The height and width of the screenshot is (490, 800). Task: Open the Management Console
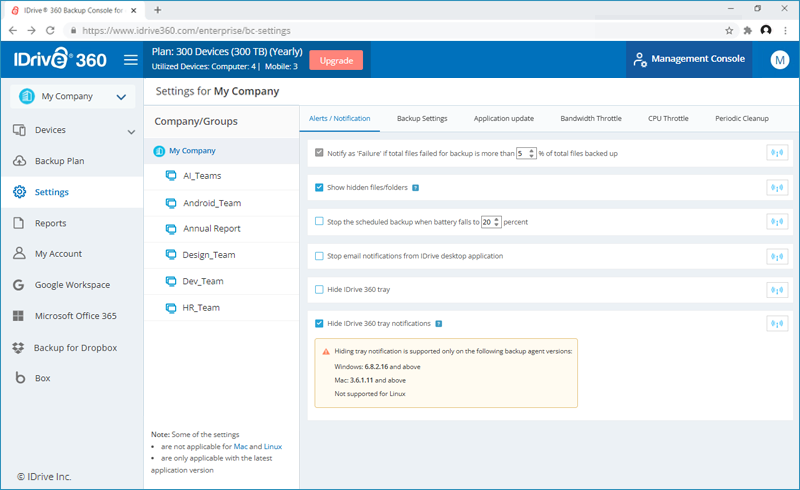coord(688,59)
